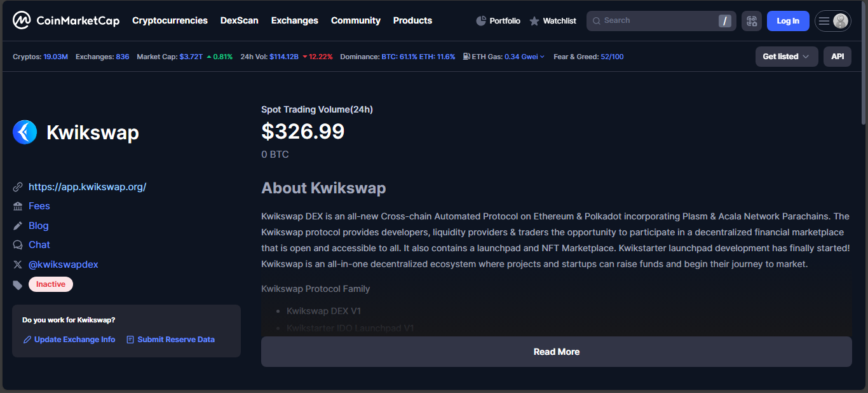Open the https://app.kwikswap.org/ link
Screen dimensions: 868x393
[x=88, y=187]
